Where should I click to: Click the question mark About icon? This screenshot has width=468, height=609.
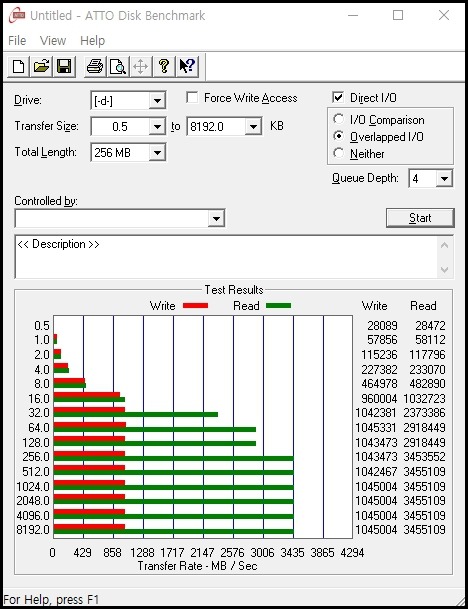click(164, 66)
